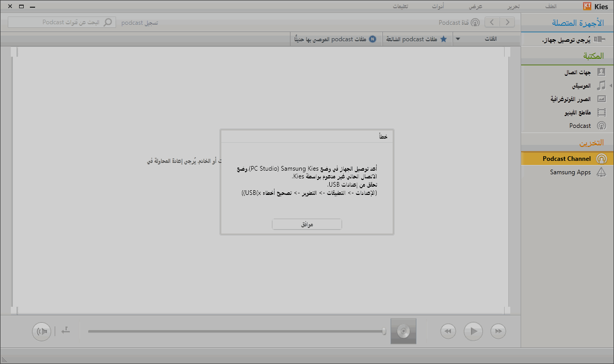Select المكتبة library heading
This screenshot has width=614, height=364.
tap(593, 56)
